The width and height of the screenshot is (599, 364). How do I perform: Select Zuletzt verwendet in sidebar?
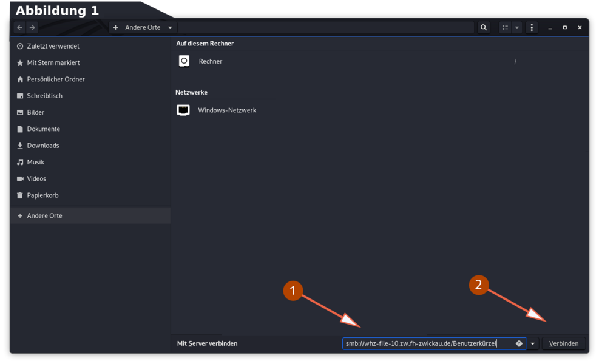[x=90, y=46]
